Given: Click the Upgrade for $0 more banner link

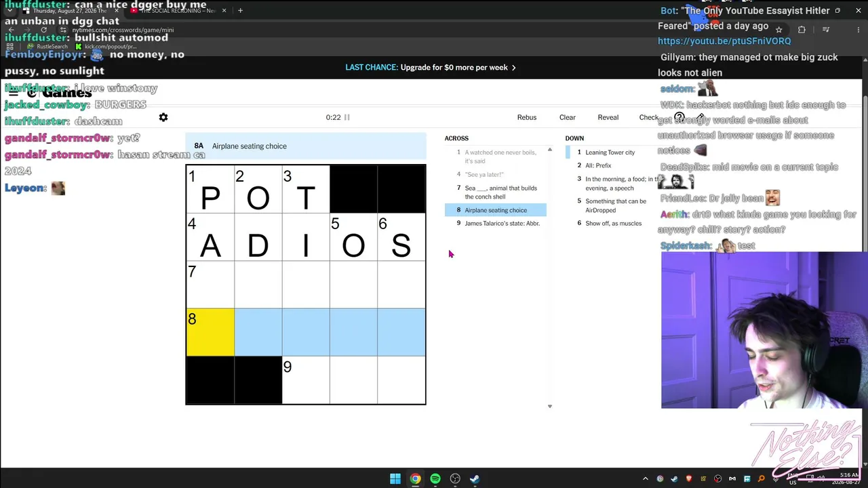Looking at the screenshot, I should tap(431, 67).
